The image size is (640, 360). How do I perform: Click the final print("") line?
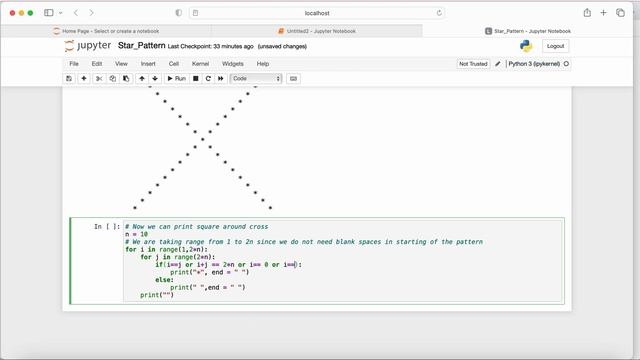157,295
